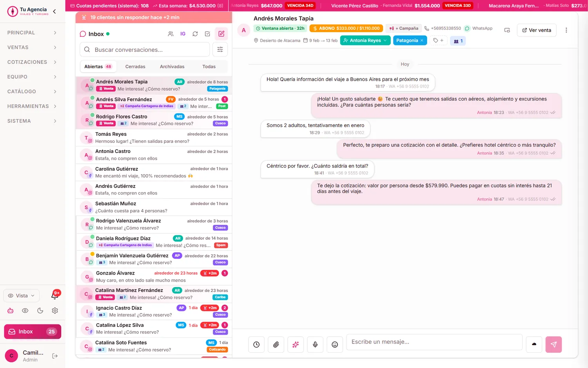Open Carolina Gutiérrez conversation
Screen dimensions: 588x368
(154, 172)
